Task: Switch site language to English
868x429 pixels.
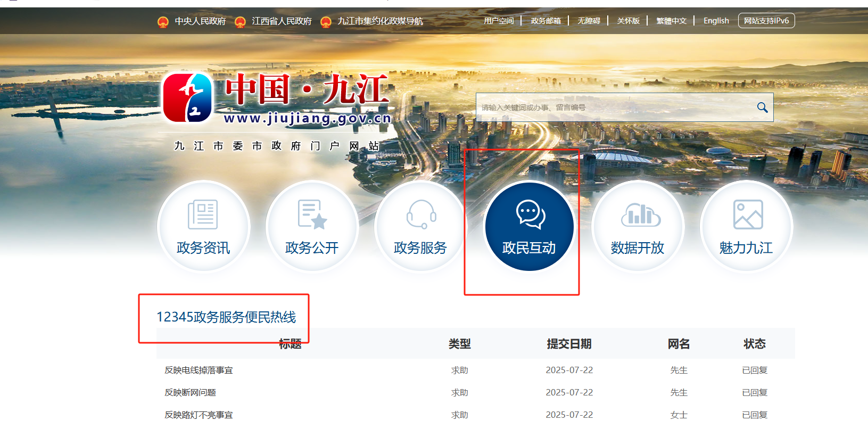Action: click(716, 21)
